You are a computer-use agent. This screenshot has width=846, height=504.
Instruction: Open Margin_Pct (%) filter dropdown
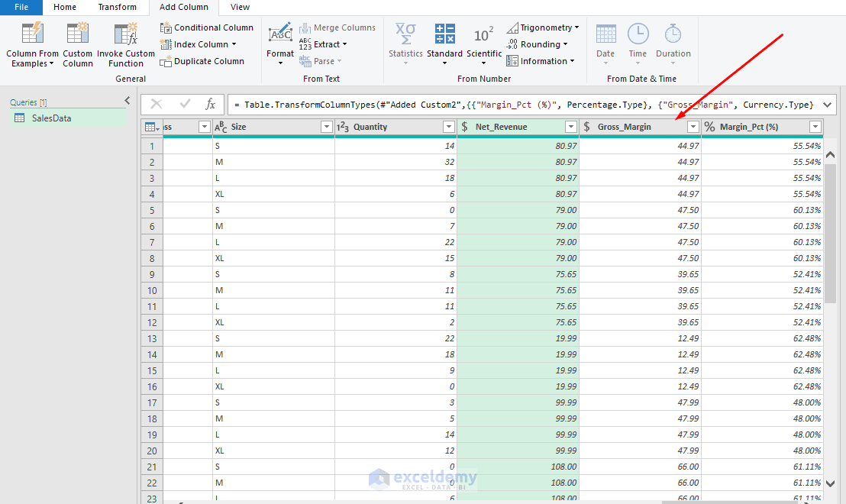[x=815, y=127]
